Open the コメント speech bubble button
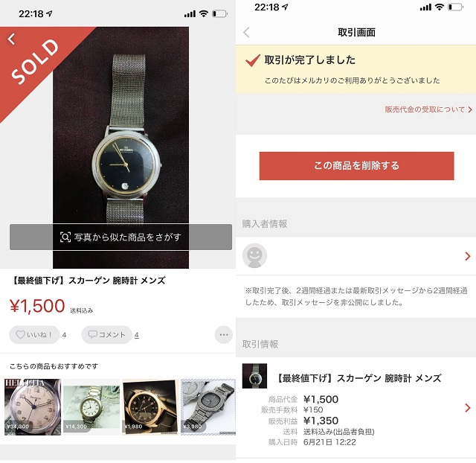The height and width of the screenshot is (463, 476). point(106,335)
